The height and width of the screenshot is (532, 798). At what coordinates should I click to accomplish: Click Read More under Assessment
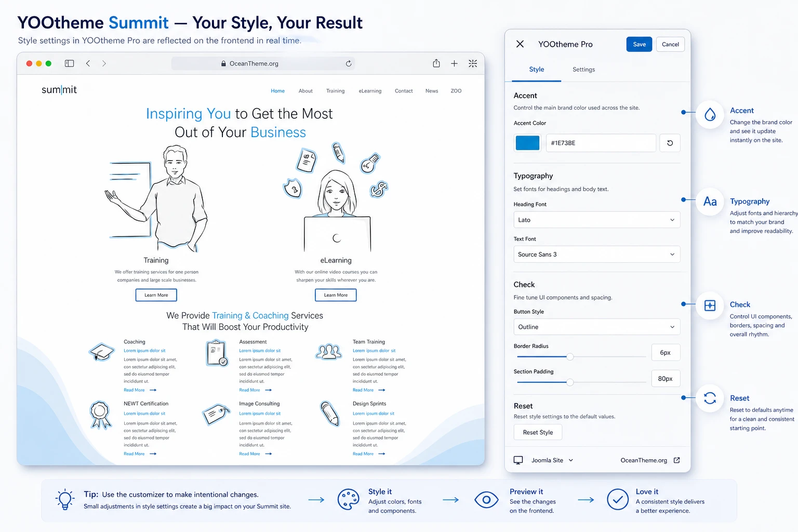(256, 390)
